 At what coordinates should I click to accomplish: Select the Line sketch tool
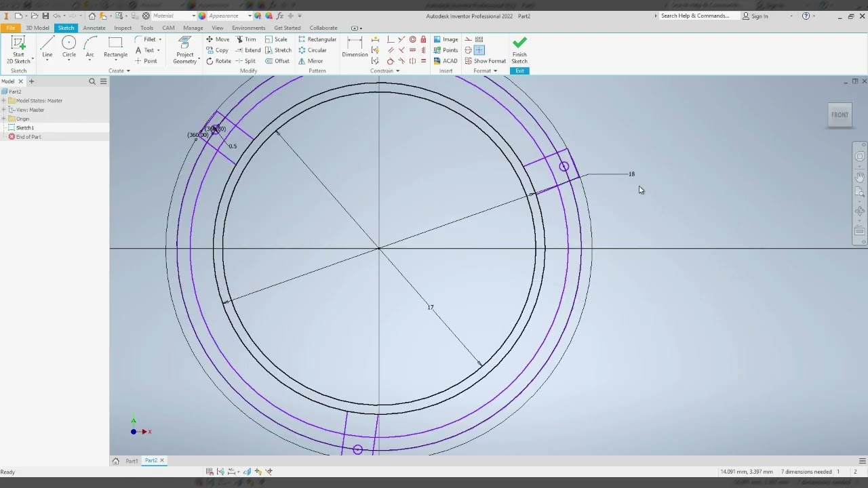(x=47, y=47)
